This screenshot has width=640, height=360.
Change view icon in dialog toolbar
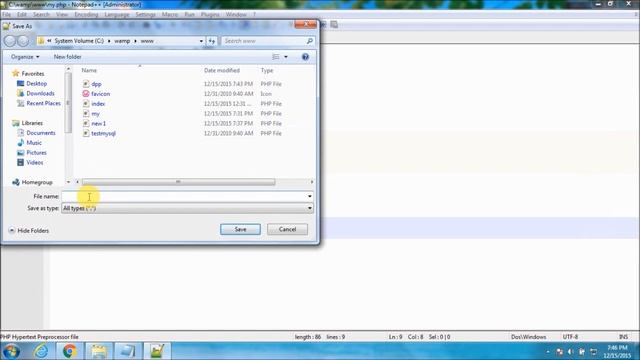pos(276,57)
